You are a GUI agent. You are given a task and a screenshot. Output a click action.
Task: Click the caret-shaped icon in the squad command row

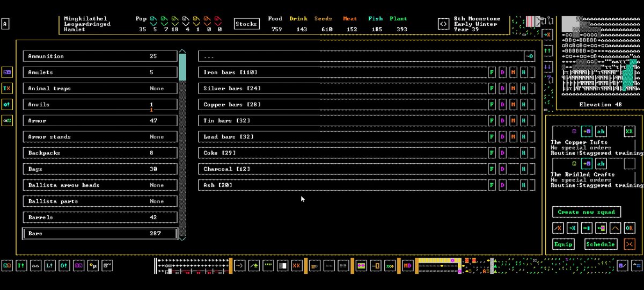click(615, 228)
